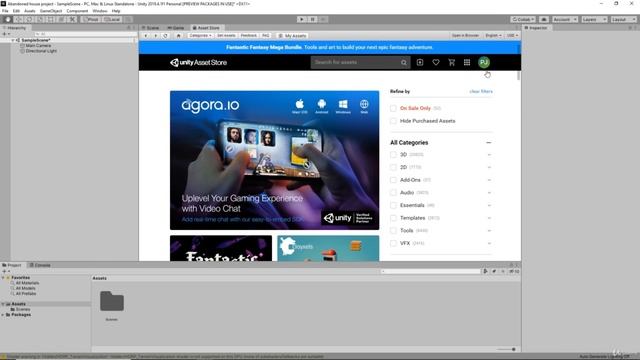Open the apps grid icon
This screenshot has height=360, width=640.
click(467, 62)
